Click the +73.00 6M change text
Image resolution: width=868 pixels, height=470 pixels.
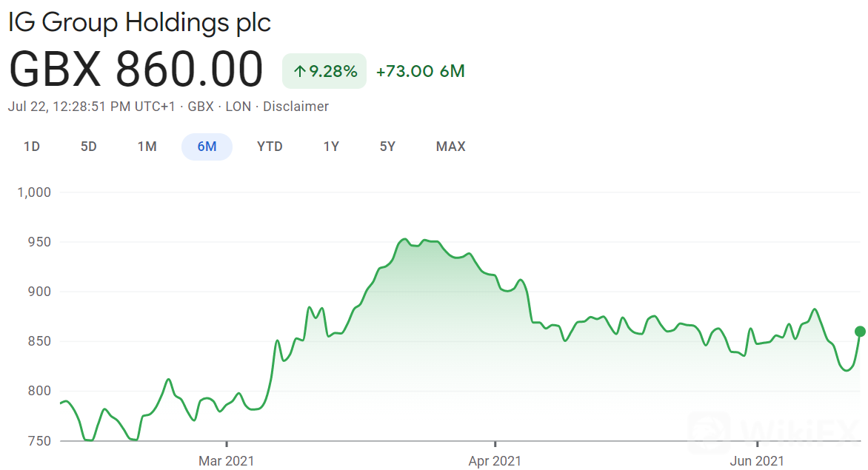(x=420, y=71)
